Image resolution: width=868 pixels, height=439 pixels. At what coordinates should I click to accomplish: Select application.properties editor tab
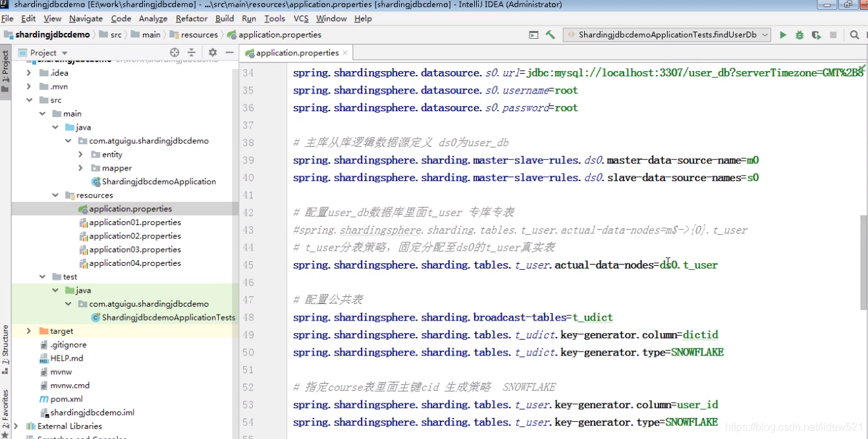pyautogui.click(x=297, y=53)
